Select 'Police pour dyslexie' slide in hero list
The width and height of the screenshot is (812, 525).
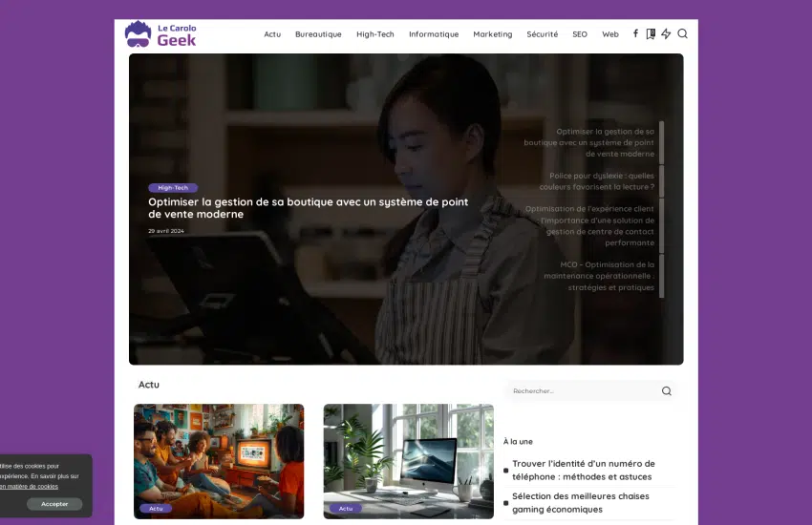tap(602, 180)
